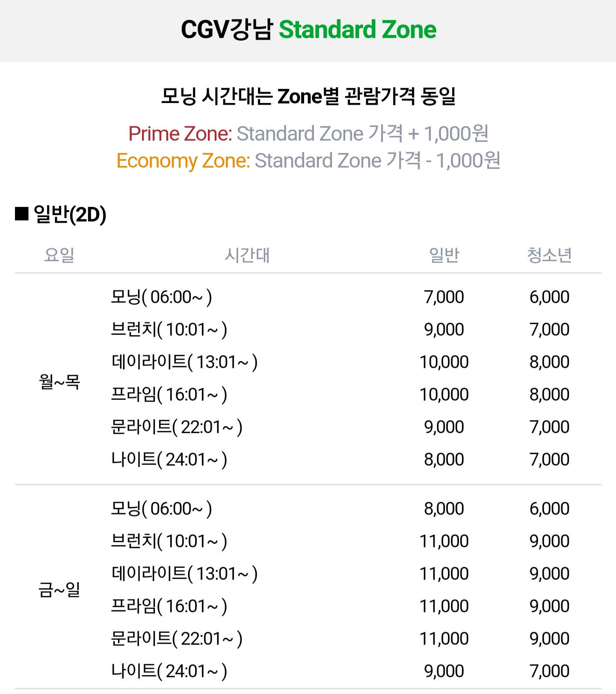Click the 7,000 청소년 price for 금~일 나이트

(549, 671)
